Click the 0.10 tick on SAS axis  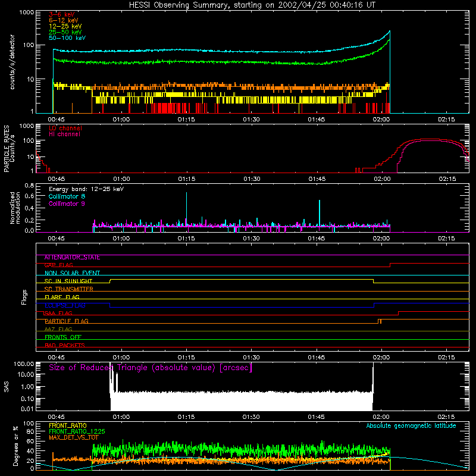coord(27,399)
